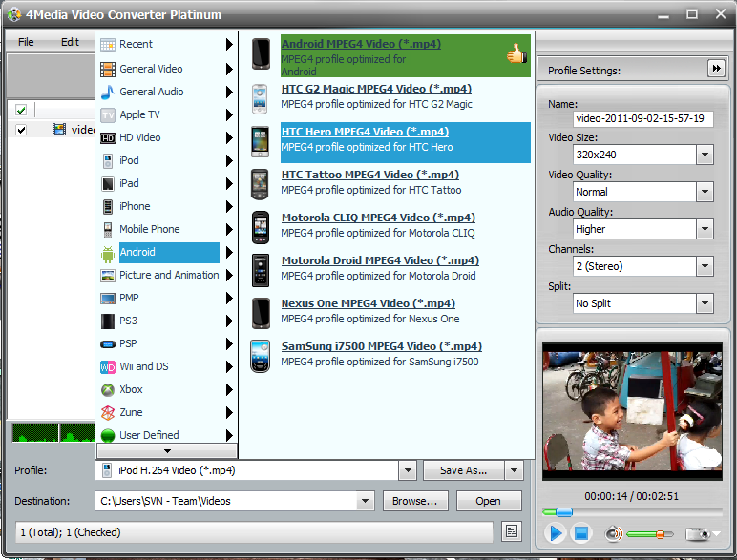Click the thumbs-up recommended icon
This screenshot has width=737, height=560.
click(516, 53)
